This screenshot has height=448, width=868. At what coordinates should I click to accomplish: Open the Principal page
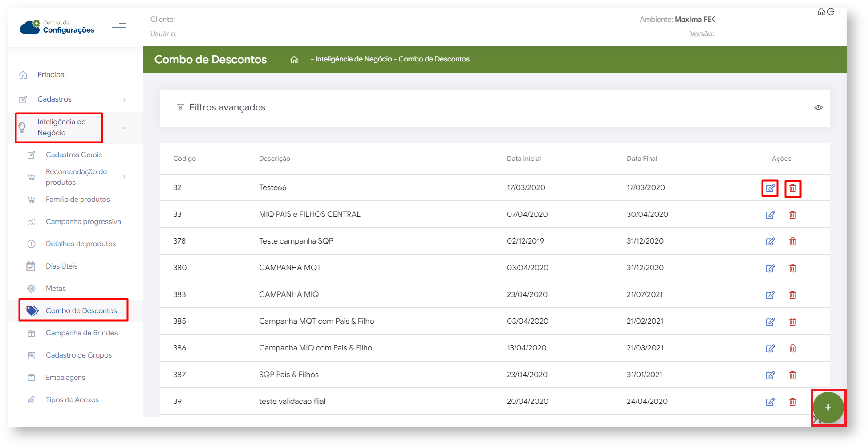[x=51, y=75]
